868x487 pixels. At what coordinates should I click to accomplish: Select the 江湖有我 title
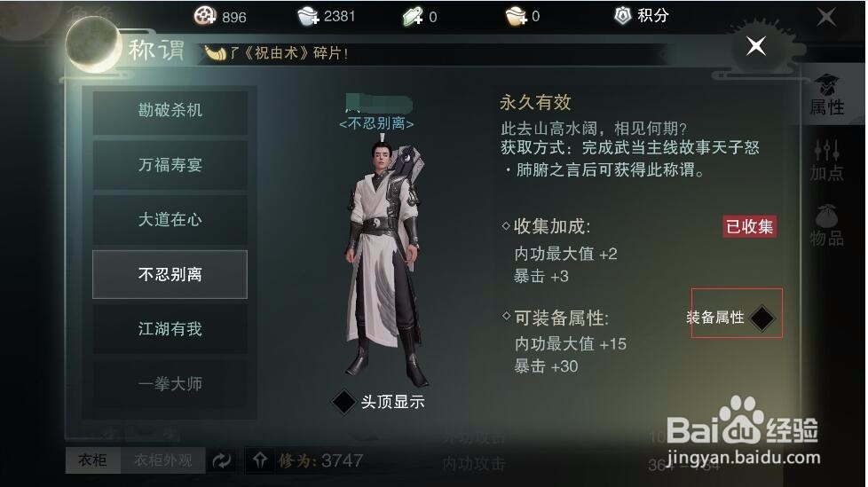pos(170,329)
